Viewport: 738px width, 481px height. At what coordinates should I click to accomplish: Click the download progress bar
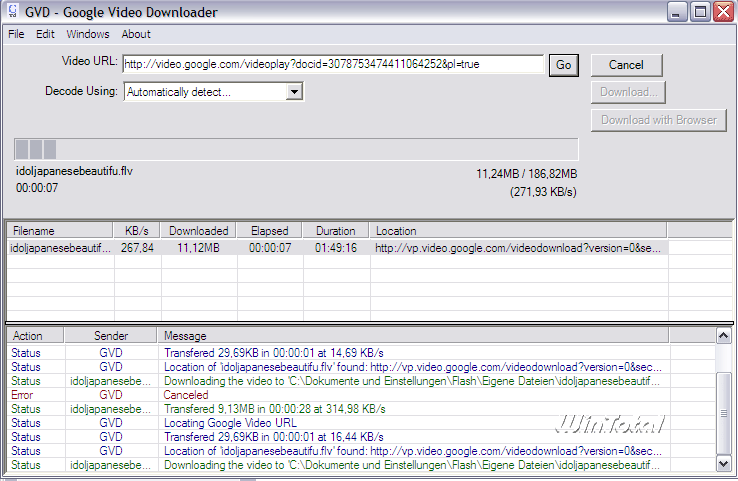tap(296, 150)
